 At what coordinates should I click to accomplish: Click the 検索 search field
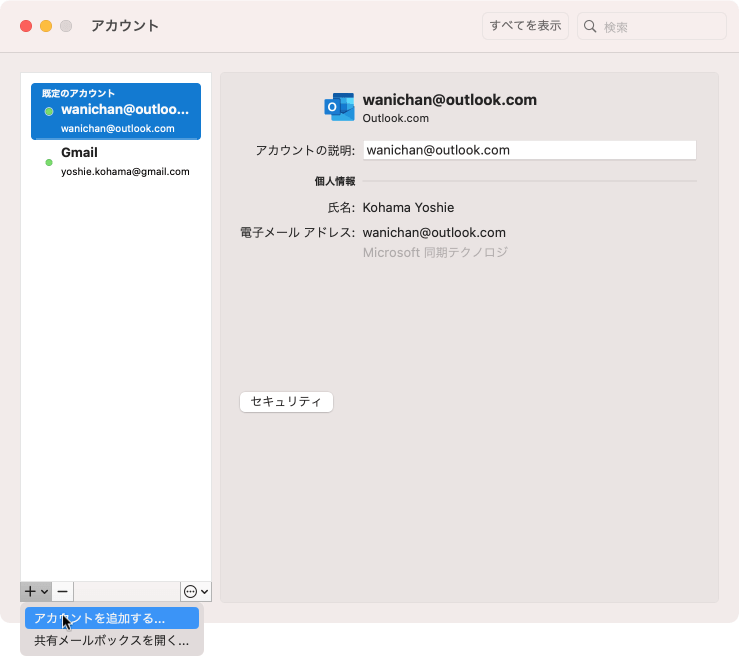point(652,26)
